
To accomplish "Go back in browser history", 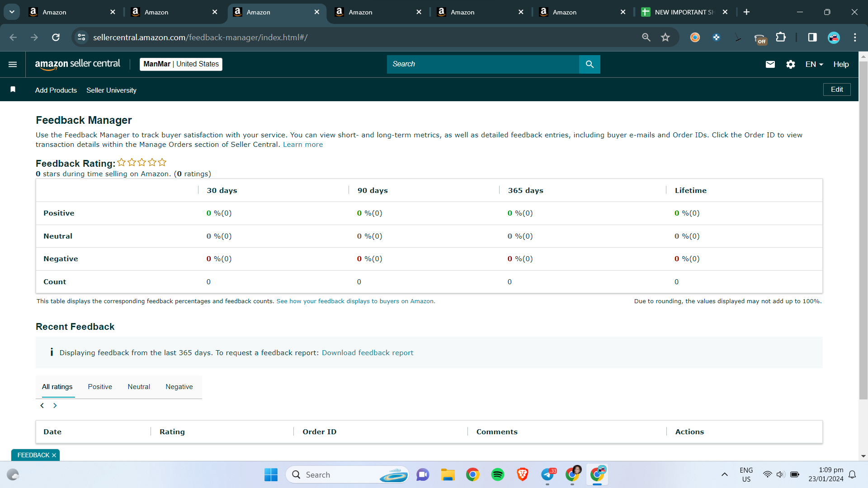I will [13, 38].
